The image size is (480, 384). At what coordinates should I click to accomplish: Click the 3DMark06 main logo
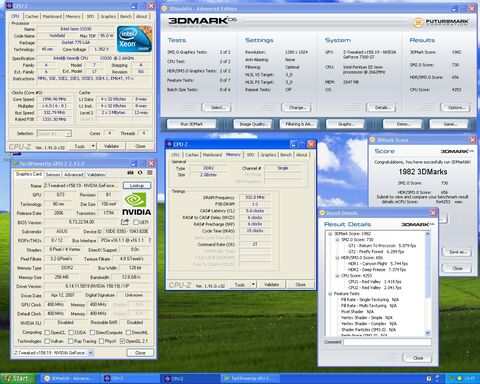[202, 21]
